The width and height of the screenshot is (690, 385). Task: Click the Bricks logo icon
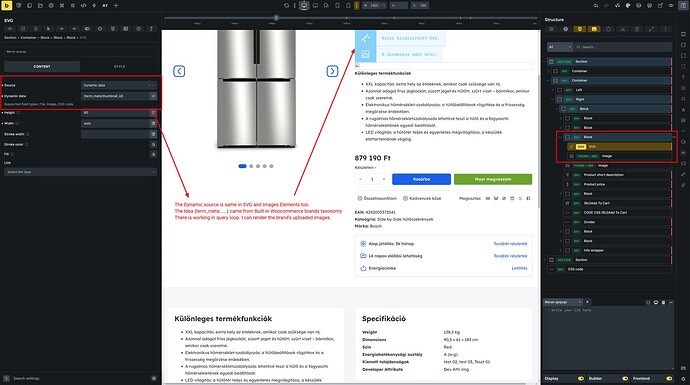(7, 5)
